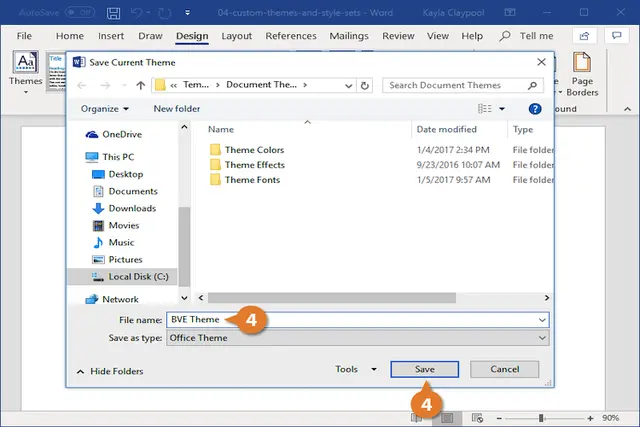Open Save as type dropdown
This screenshot has width=640, height=427.
tap(358, 338)
